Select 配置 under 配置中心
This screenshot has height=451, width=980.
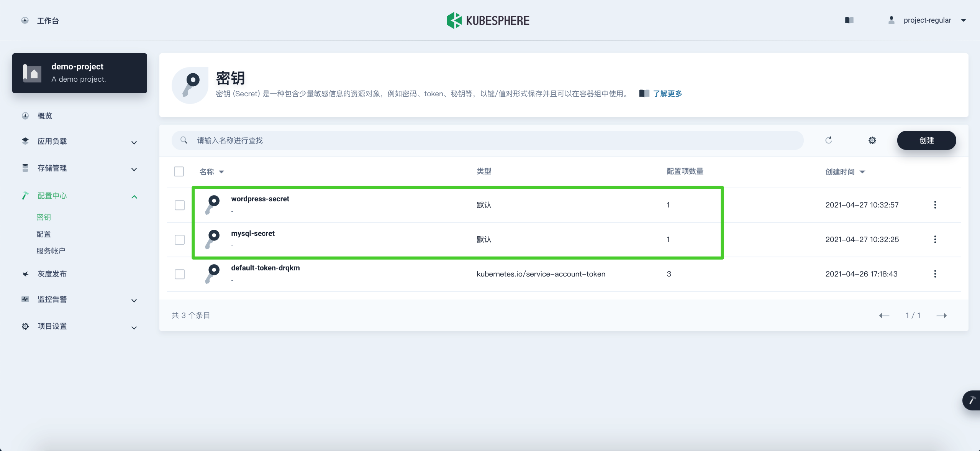click(x=44, y=234)
